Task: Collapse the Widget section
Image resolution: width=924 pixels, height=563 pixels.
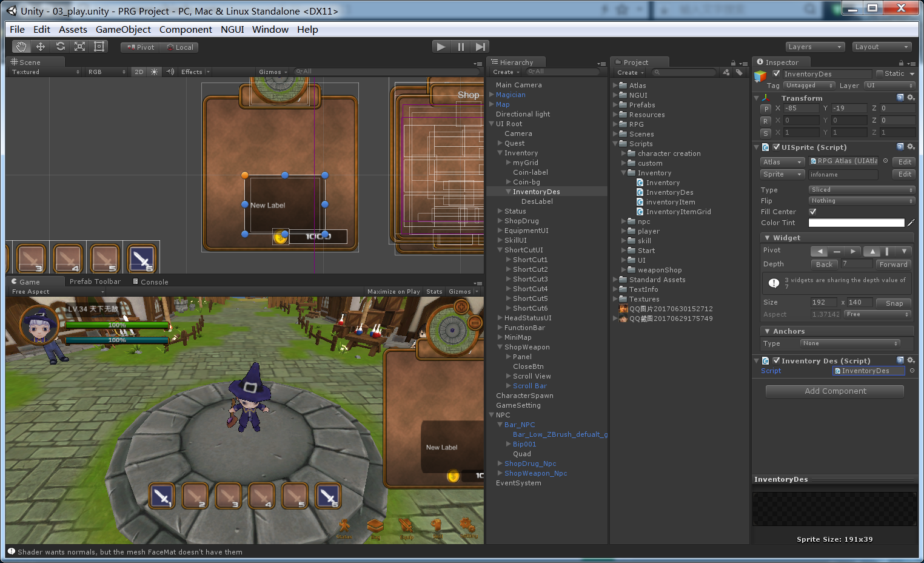Action: (x=767, y=238)
